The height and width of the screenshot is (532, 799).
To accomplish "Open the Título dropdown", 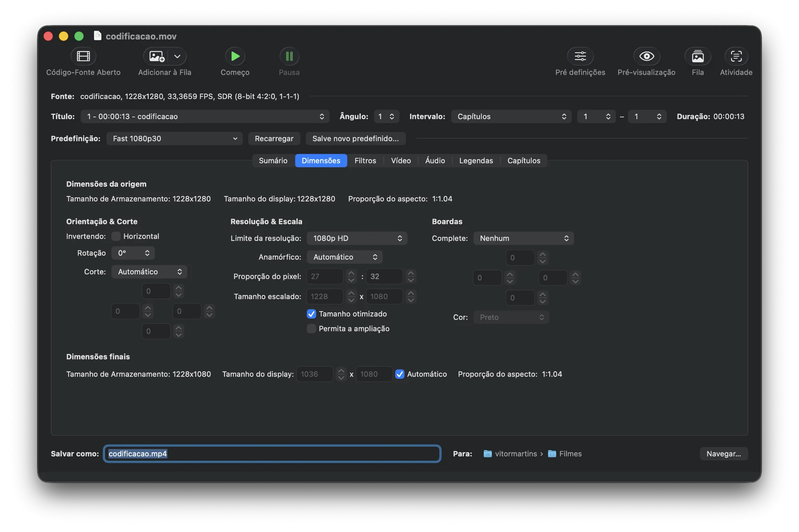I will [x=205, y=117].
